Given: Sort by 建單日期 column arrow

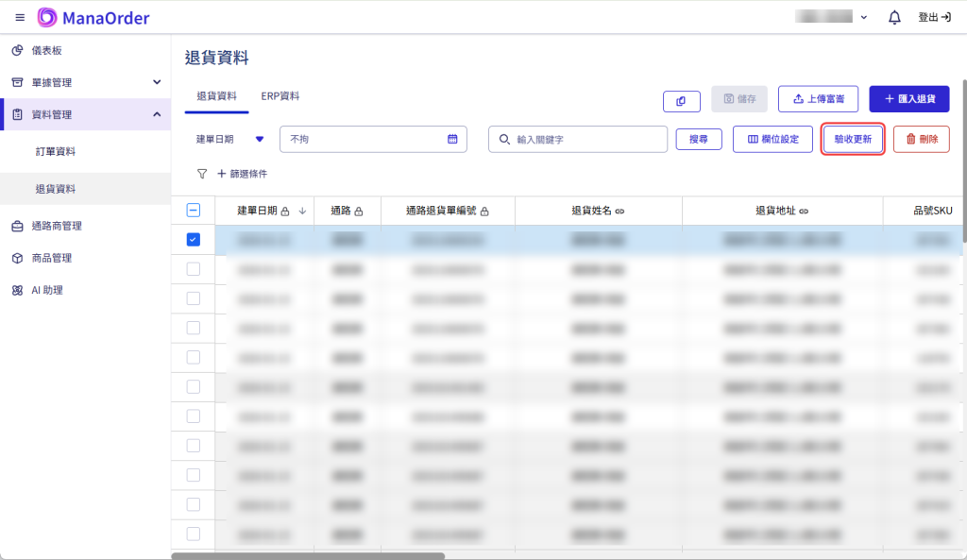Looking at the screenshot, I should click(x=302, y=211).
